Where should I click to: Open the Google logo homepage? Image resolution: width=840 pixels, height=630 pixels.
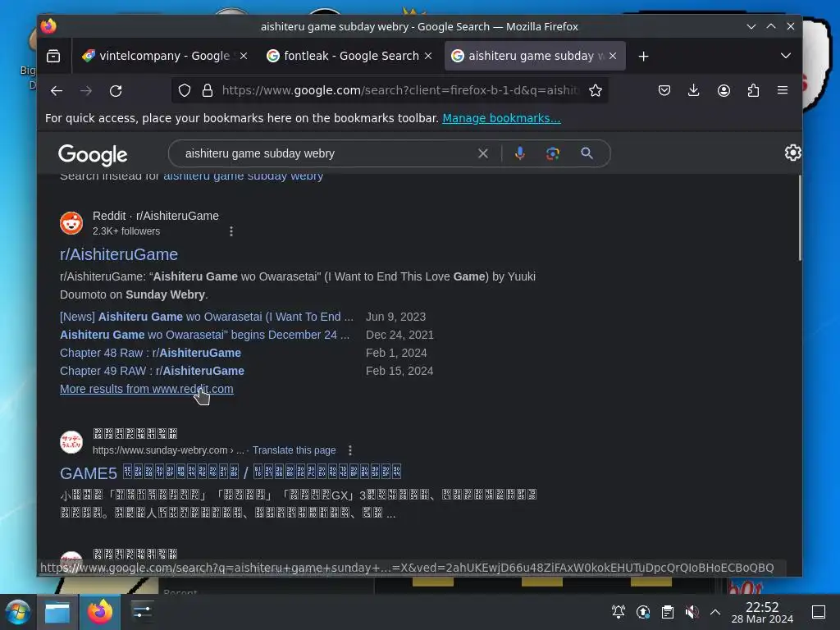point(93,155)
